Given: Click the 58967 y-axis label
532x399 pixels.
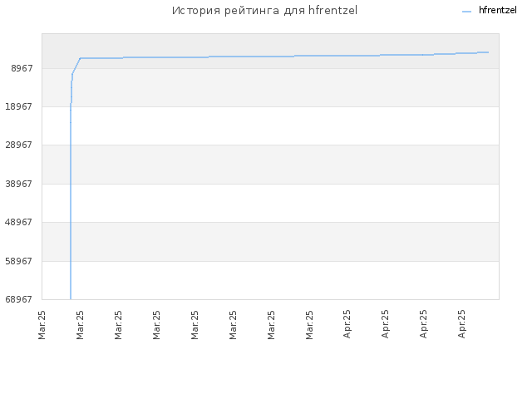Looking at the screenshot, I should coord(18,261).
